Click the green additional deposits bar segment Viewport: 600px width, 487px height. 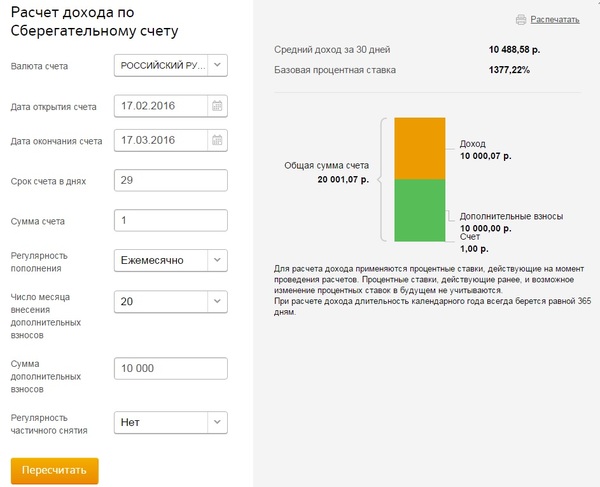(420, 210)
